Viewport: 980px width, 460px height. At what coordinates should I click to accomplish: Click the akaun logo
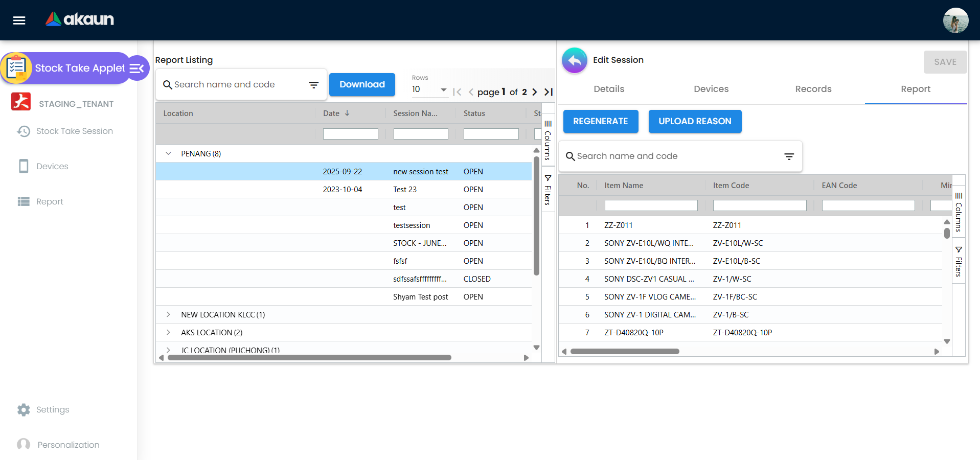(79, 20)
